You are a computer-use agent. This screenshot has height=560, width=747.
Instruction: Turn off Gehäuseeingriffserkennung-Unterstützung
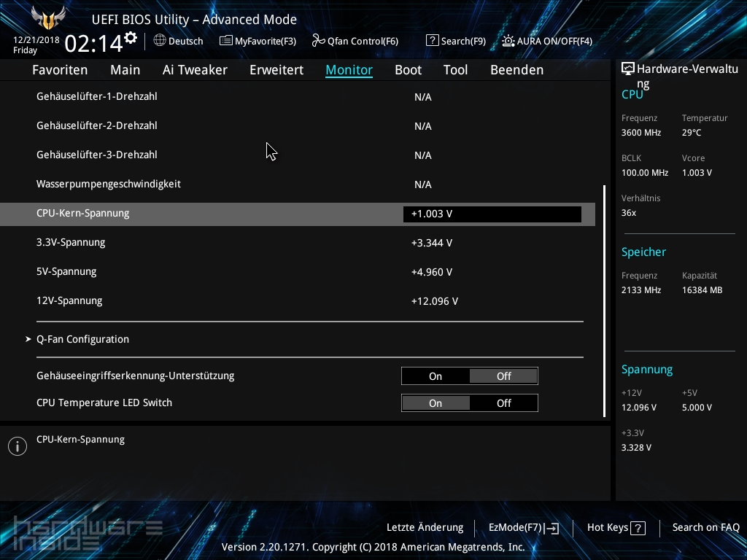(503, 376)
